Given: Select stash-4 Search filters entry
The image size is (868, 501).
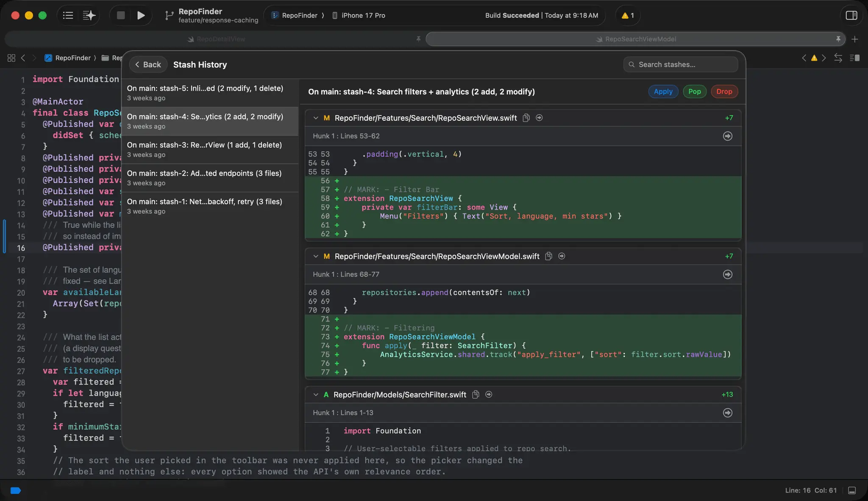Looking at the screenshot, I should coord(210,121).
